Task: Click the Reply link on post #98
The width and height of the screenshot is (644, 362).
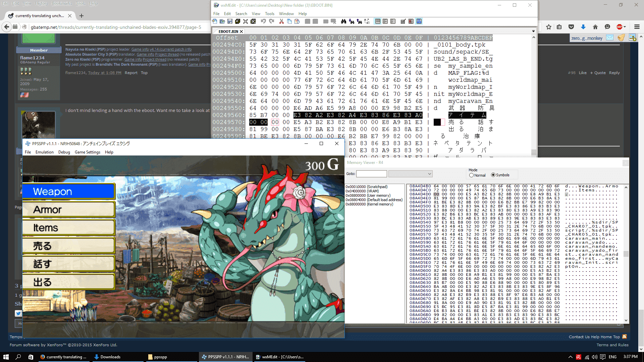Action: [614, 73]
